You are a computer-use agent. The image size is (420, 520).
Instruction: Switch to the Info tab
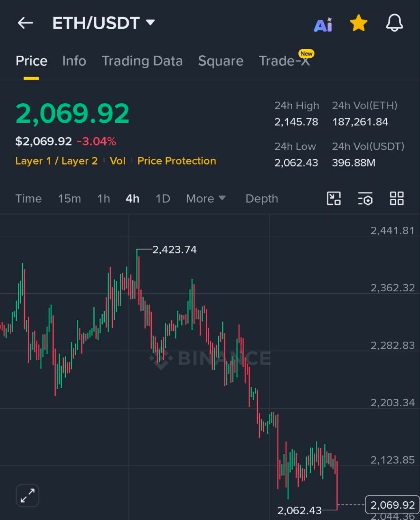click(74, 61)
